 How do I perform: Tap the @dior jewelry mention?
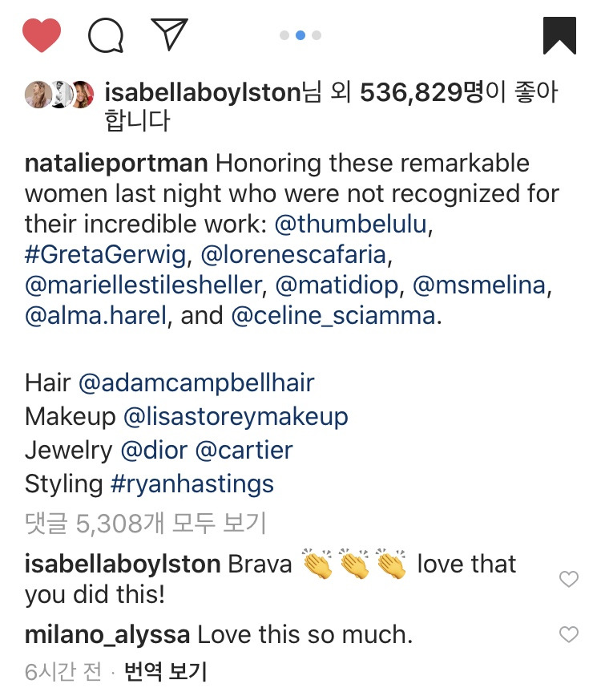(x=154, y=450)
